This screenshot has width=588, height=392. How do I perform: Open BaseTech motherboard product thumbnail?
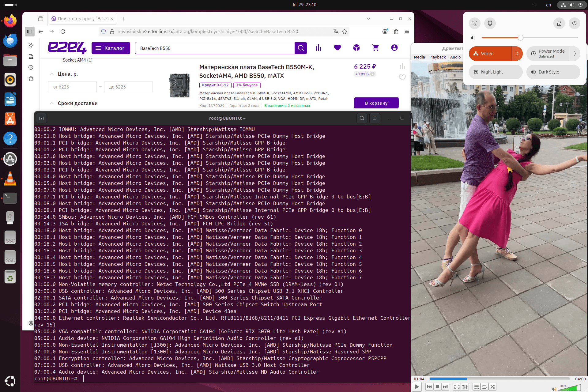click(x=179, y=85)
